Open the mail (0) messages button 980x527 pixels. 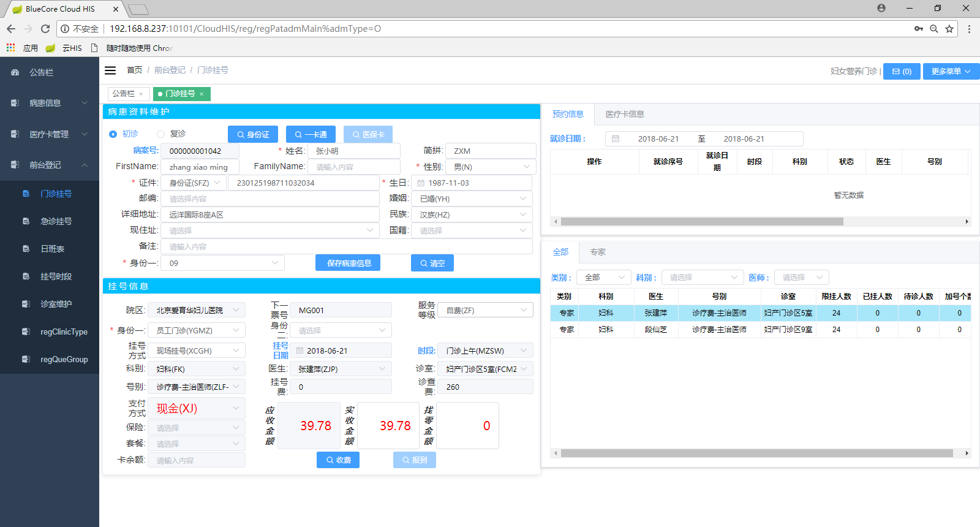902,71
